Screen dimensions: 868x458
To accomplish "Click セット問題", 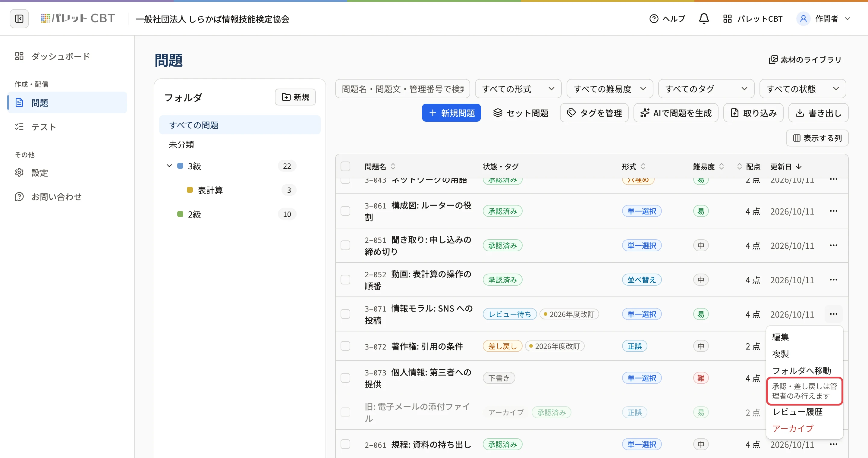I will [x=520, y=113].
